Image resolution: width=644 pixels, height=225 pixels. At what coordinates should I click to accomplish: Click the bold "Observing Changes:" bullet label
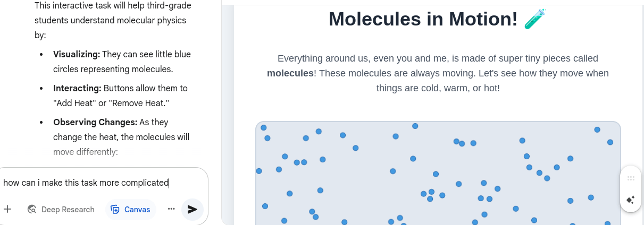(95, 122)
